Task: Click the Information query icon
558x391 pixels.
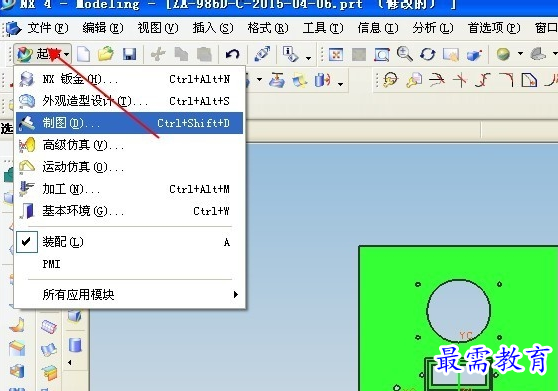Action: (x=291, y=54)
